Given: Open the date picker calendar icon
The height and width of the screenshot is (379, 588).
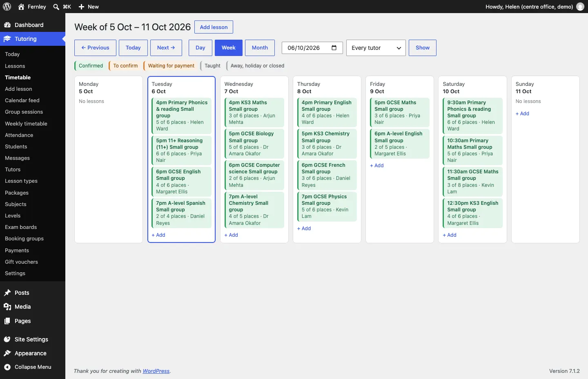Looking at the screenshot, I should point(334,47).
